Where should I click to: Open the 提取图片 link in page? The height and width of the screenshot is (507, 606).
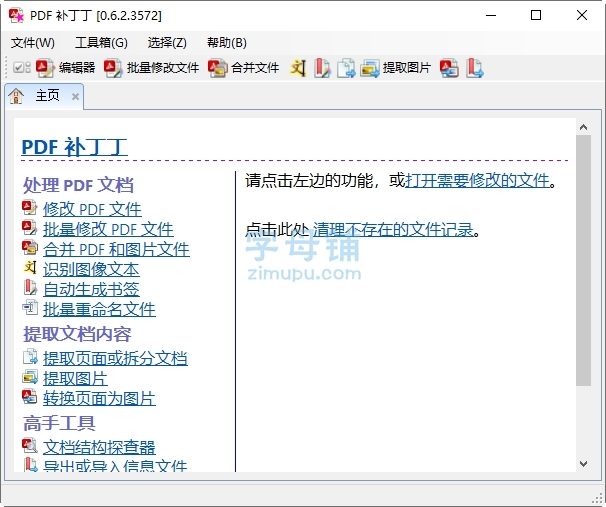point(75,378)
